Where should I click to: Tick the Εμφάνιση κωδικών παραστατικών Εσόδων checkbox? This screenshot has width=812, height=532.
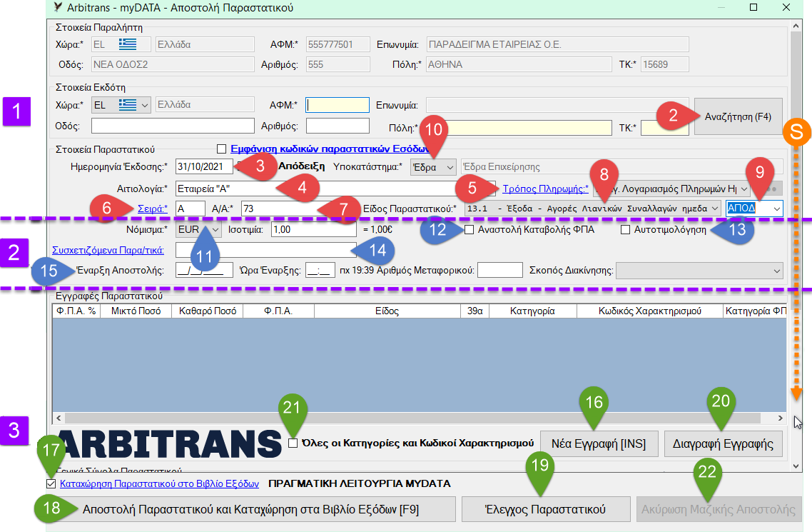point(222,149)
